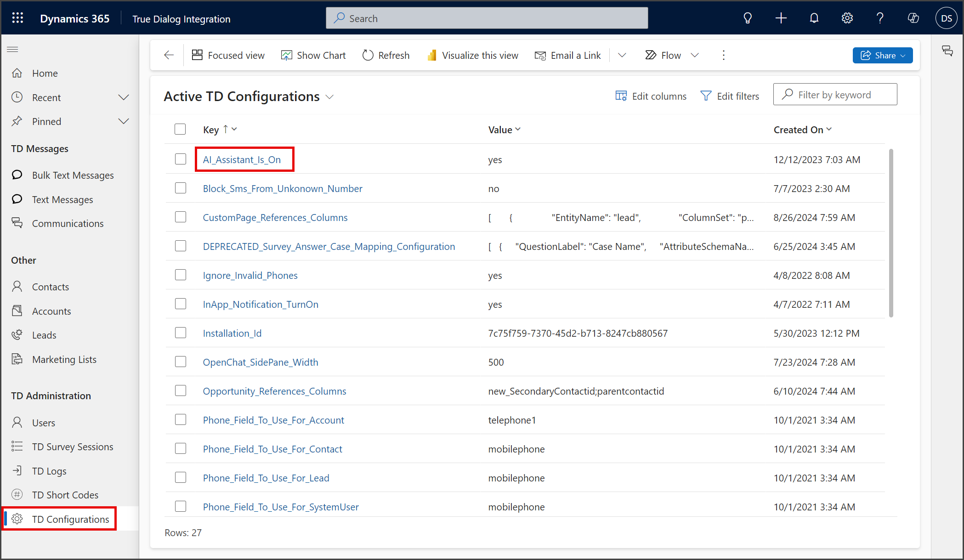Click Show Chart command

click(x=313, y=55)
